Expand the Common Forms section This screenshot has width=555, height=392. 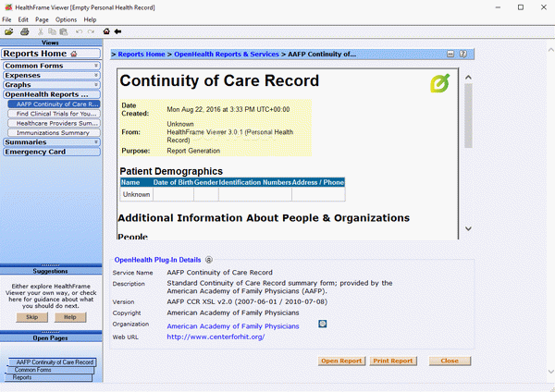(52, 66)
